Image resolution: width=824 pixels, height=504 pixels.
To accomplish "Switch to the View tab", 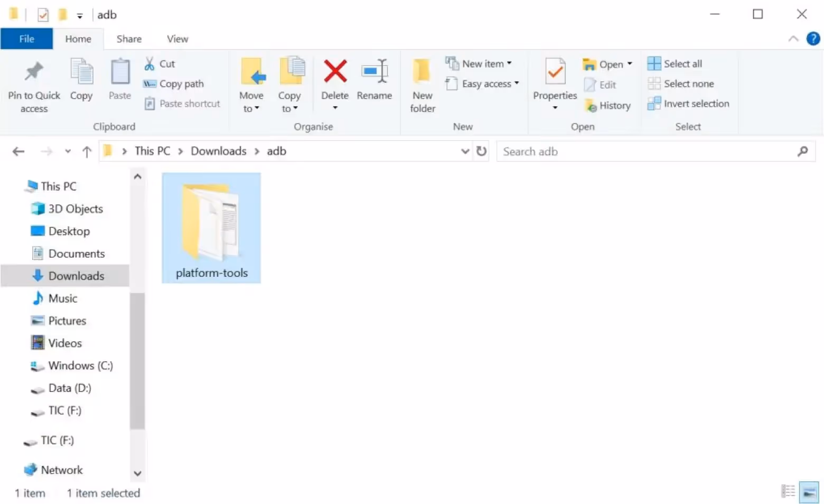I will tap(176, 39).
